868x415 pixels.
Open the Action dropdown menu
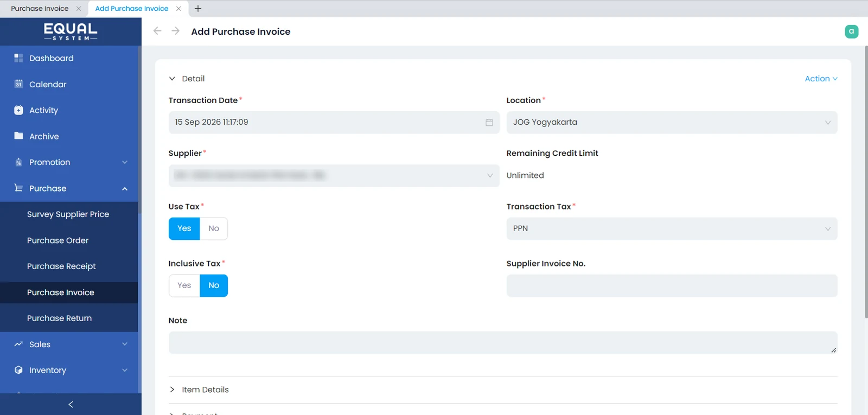coord(821,79)
